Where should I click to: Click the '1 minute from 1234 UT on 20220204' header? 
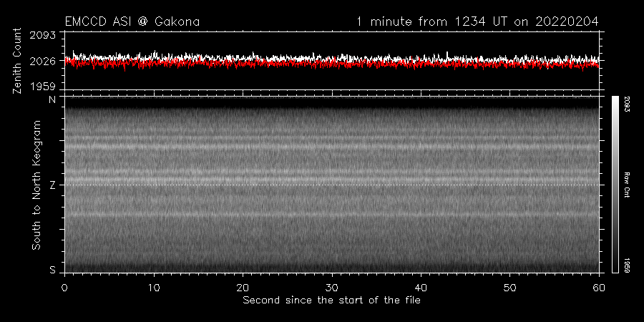[477, 21]
